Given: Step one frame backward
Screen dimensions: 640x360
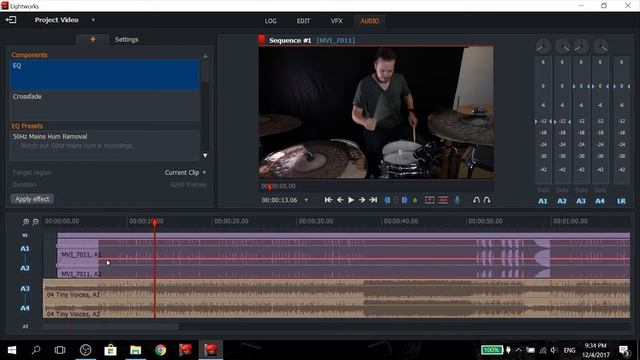Looking at the screenshot, I should coord(340,200).
